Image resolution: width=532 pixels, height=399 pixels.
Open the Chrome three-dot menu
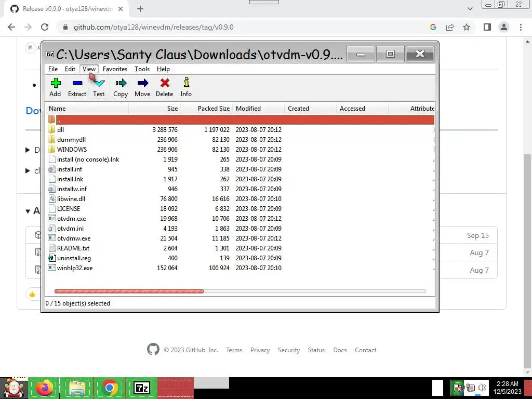pyautogui.click(x=521, y=27)
